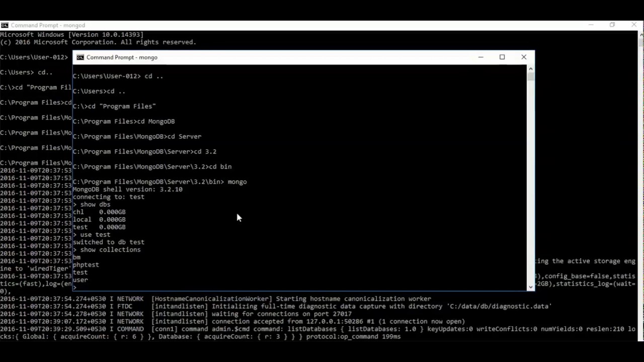Click the "cd MongoDB" command line

click(x=124, y=122)
